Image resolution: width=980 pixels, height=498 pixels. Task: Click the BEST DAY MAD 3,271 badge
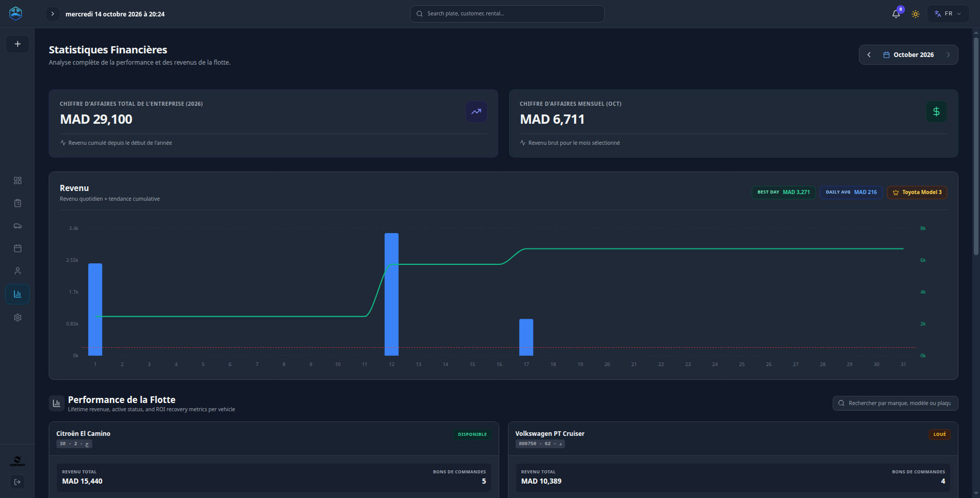point(783,193)
